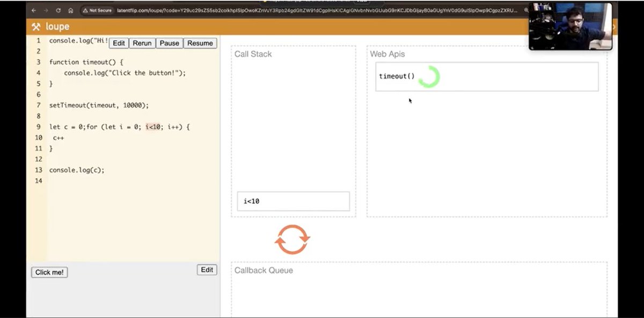Click line number 7 in the gutter
Screen dimensions: 644x318
tap(39, 105)
